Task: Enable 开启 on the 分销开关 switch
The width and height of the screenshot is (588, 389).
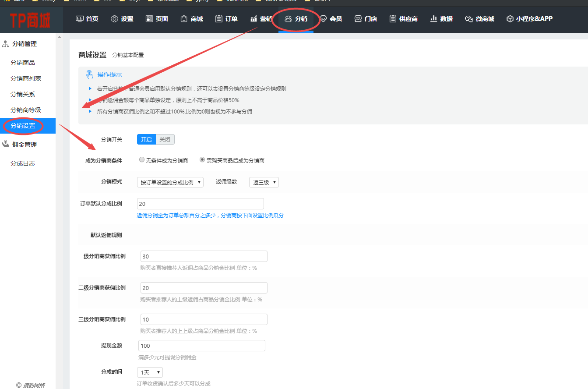Action: pyautogui.click(x=146, y=139)
